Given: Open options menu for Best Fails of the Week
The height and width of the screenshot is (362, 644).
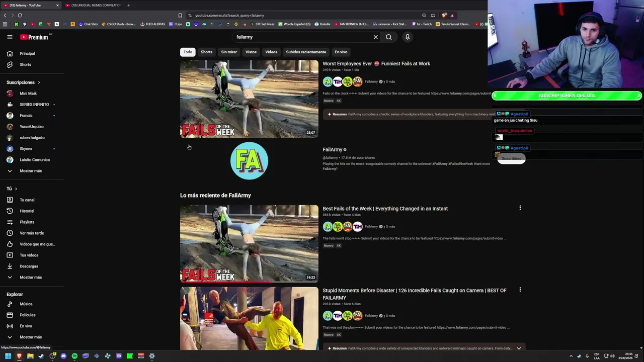Looking at the screenshot, I should (520, 208).
